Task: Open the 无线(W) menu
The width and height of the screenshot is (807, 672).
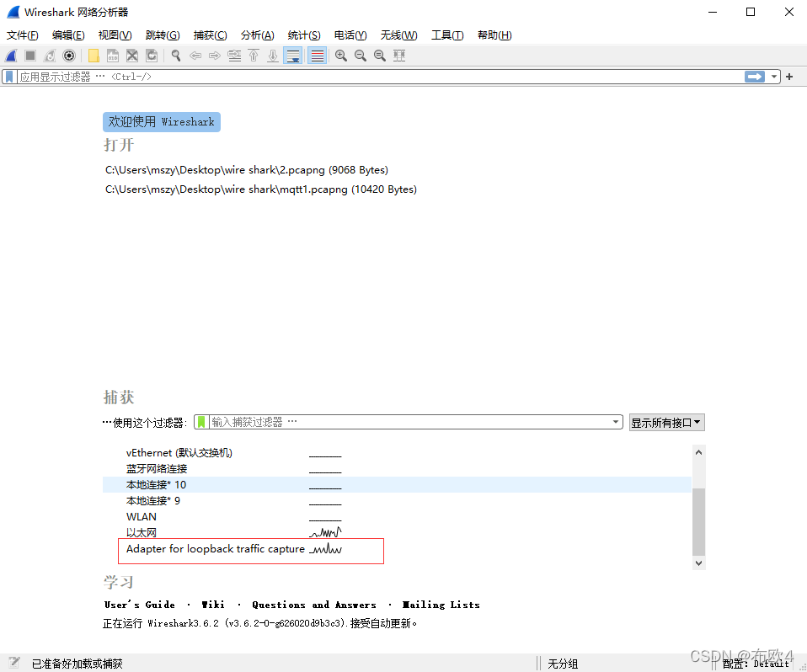Action: point(399,35)
